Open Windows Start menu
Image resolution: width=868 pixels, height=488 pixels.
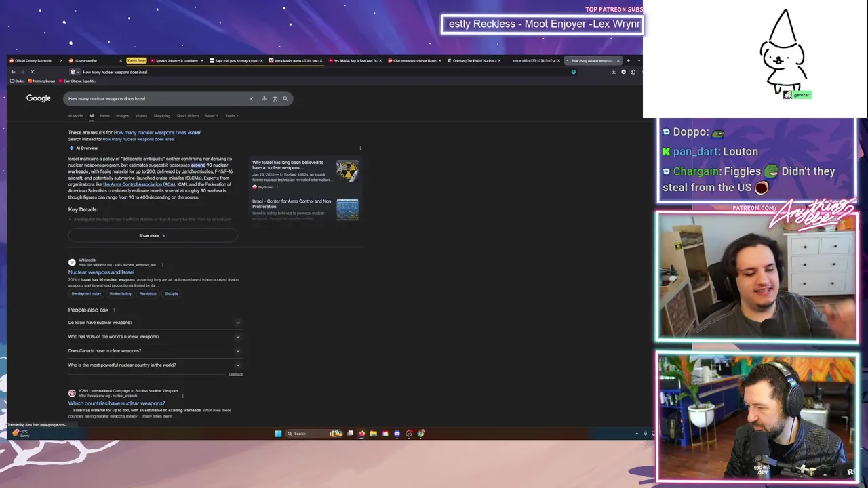[278, 434]
